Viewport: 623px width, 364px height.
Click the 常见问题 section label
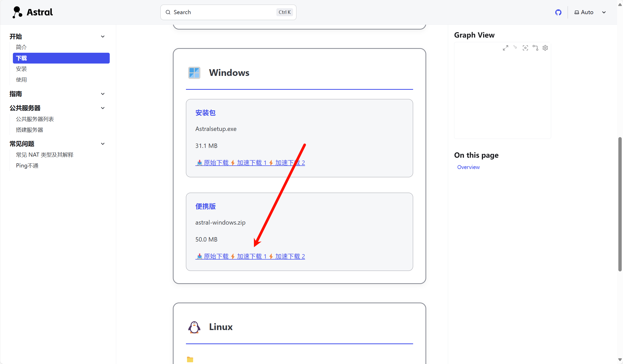pos(22,144)
